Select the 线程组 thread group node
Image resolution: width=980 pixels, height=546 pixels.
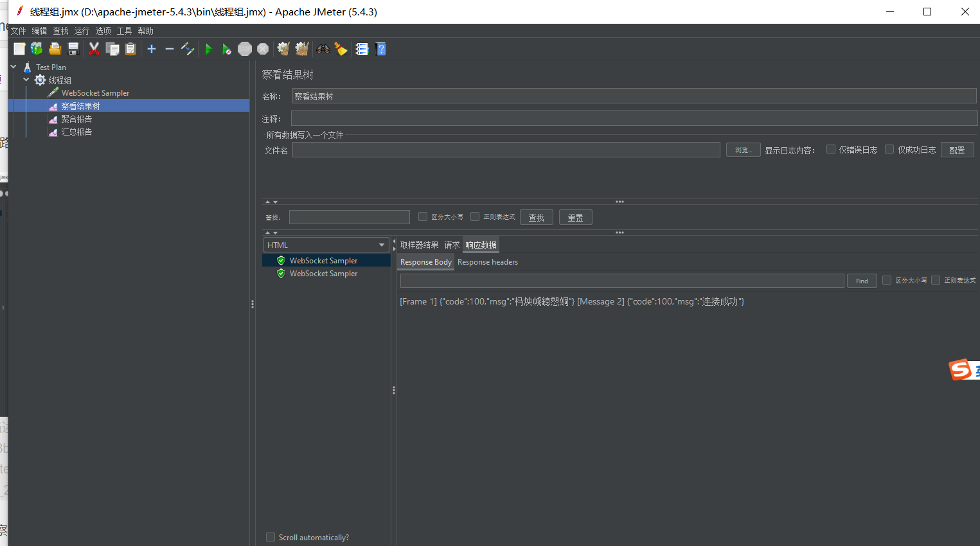click(60, 80)
